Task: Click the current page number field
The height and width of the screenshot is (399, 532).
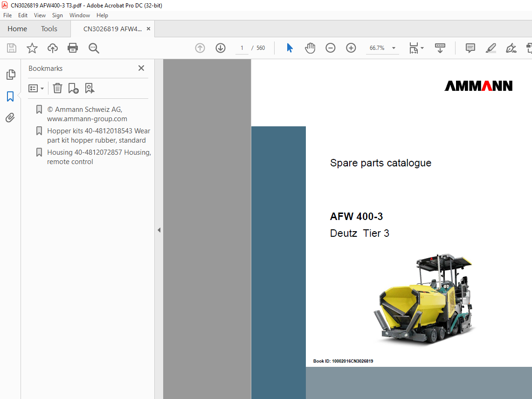Action: 242,48
